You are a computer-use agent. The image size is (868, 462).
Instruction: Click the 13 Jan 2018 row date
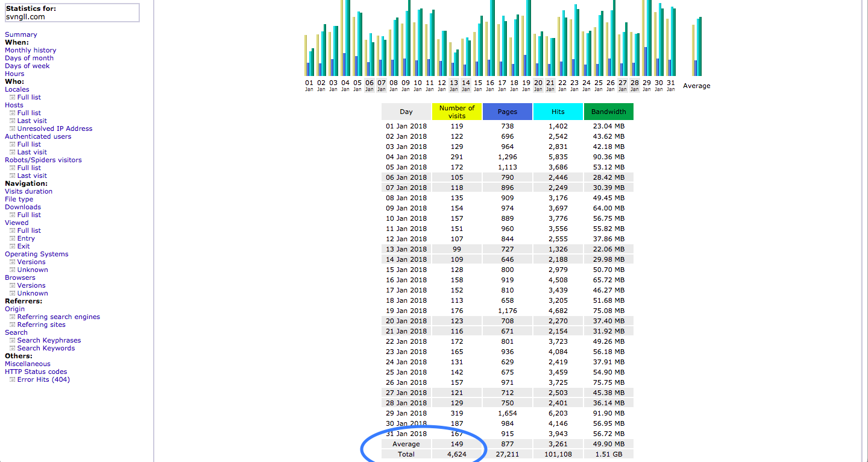(x=406, y=249)
